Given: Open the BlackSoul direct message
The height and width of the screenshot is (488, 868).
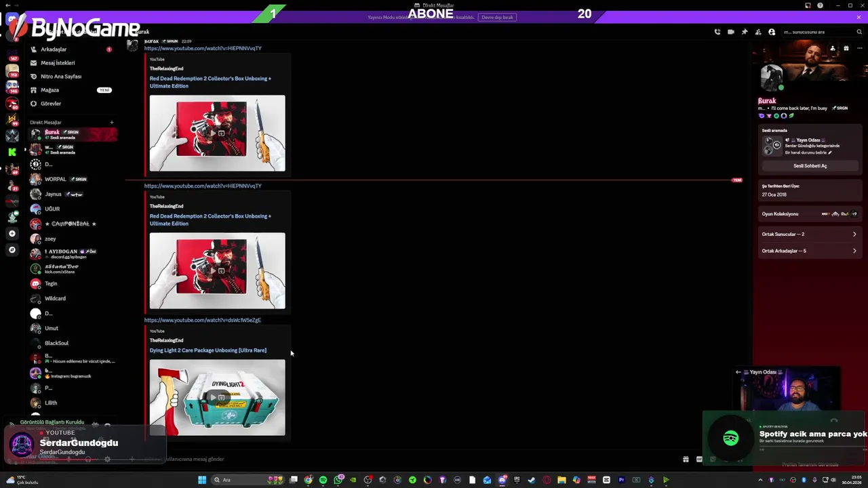Looking at the screenshot, I should coord(71,343).
